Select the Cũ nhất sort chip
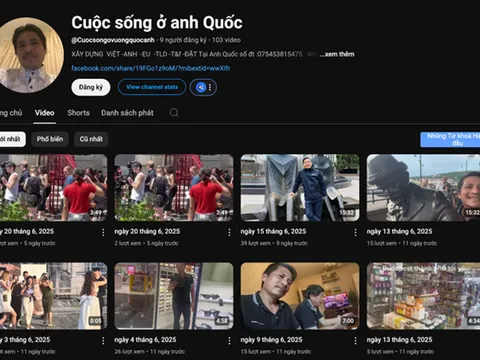The height and width of the screenshot is (360, 480). coord(91,139)
